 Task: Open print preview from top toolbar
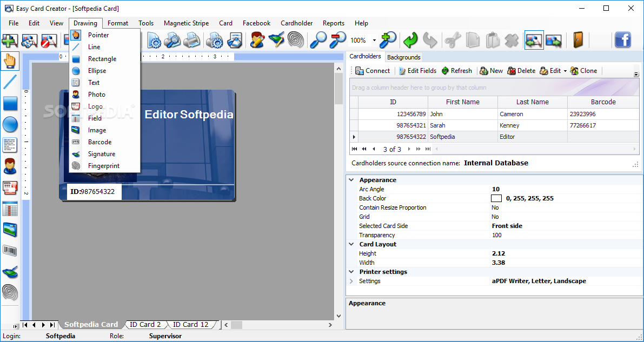(172, 40)
